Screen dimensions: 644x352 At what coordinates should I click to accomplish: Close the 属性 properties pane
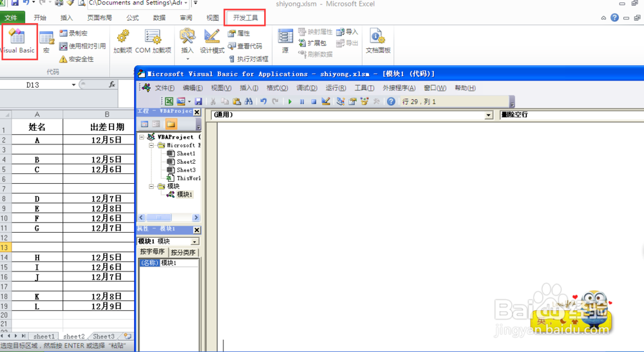coord(196,230)
